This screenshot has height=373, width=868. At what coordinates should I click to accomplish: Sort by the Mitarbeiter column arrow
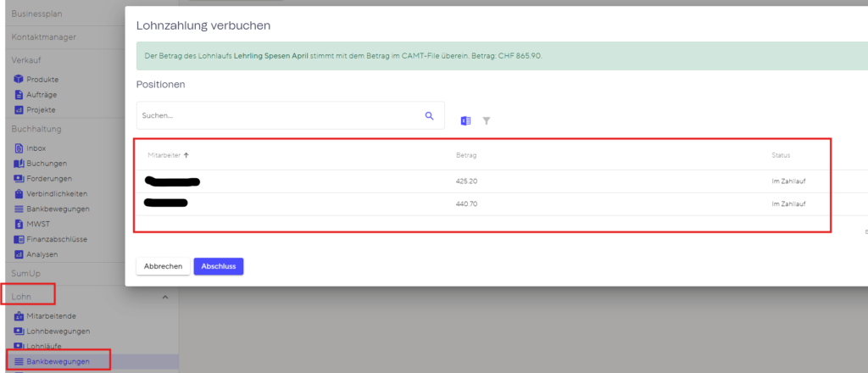(186, 155)
